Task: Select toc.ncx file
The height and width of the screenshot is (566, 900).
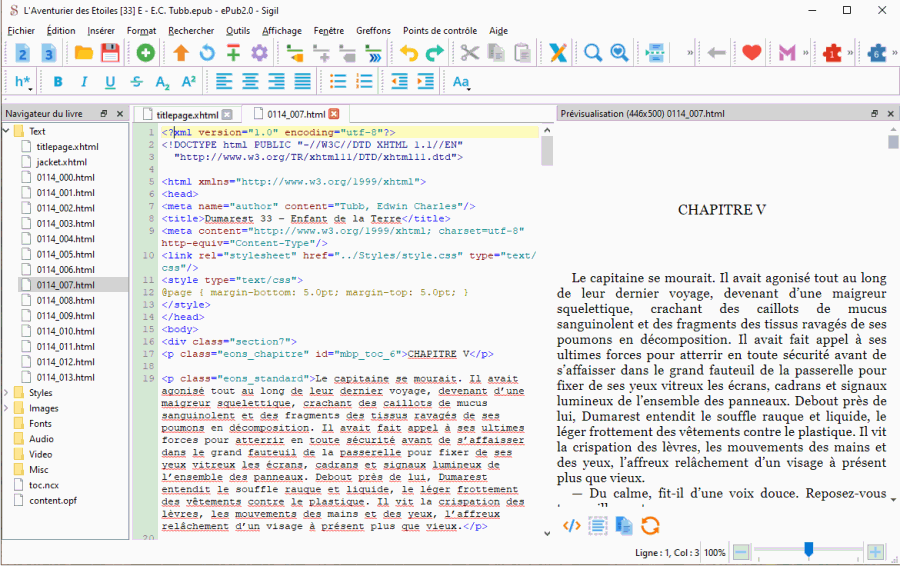Action: tap(44, 485)
